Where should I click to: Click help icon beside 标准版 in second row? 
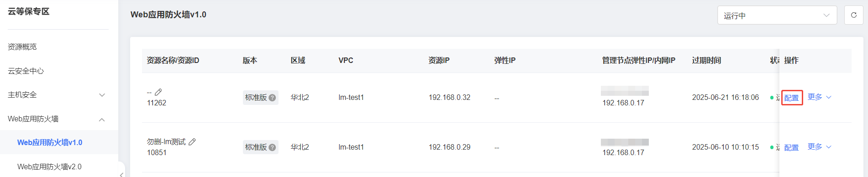[x=272, y=147]
